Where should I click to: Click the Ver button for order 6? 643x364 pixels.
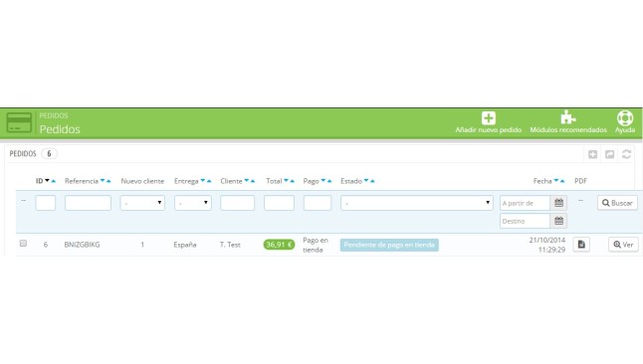623,245
